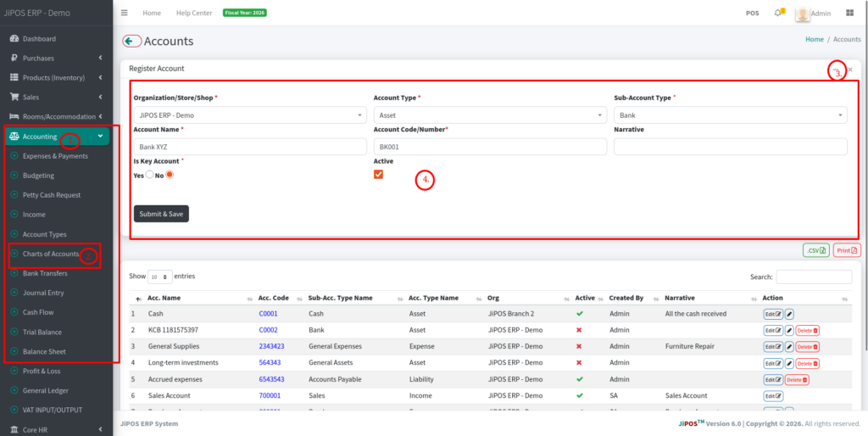Open account code C0001 link
Viewport: 868px width, 436px height.
point(269,314)
